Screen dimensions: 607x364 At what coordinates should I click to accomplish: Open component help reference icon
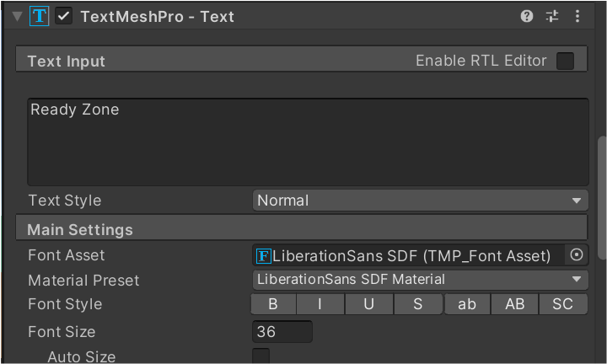526,16
